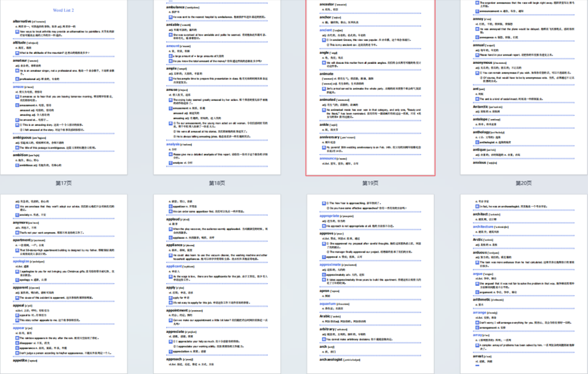The width and height of the screenshot is (588, 374).
Task: Select the 第19页 label under highlighted page
Action: [370, 183]
